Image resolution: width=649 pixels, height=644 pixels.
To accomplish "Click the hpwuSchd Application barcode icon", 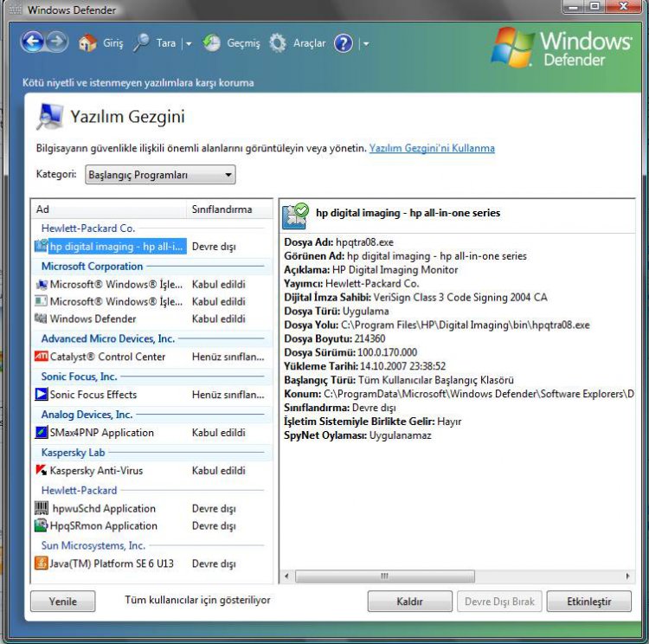I will tap(42, 508).
